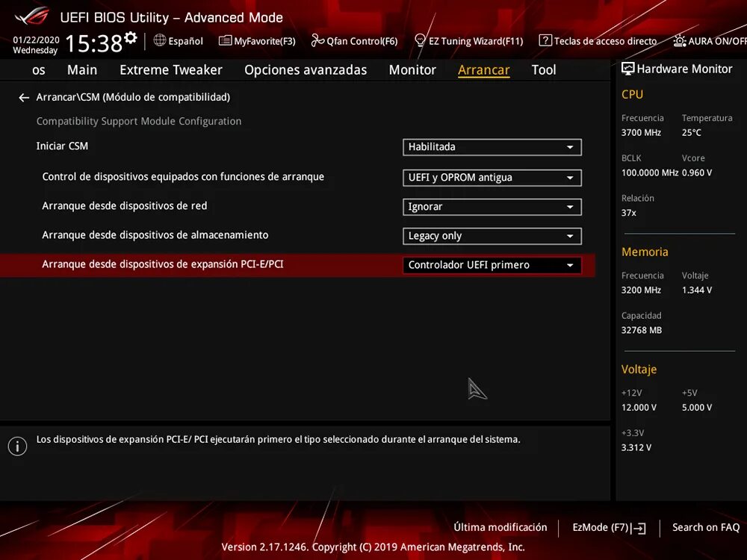Click the CPU section heading

[x=632, y=95]
